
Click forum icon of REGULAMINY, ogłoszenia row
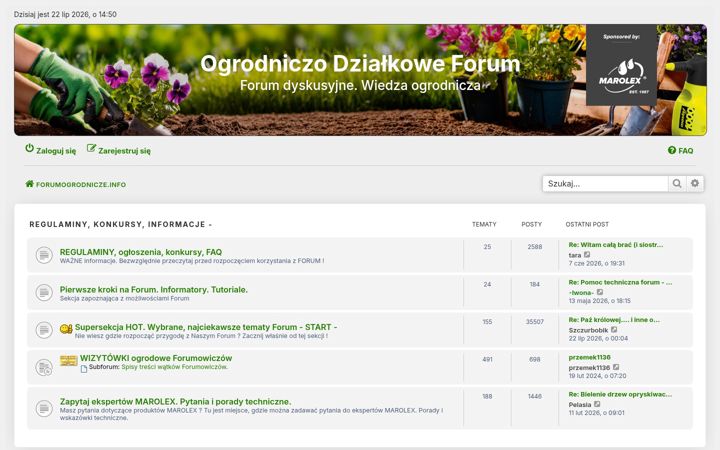coord(44,255)
